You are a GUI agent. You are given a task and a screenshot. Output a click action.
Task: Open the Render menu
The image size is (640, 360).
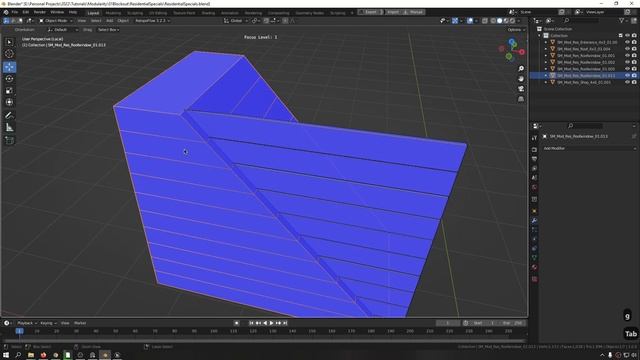(40, 12)
